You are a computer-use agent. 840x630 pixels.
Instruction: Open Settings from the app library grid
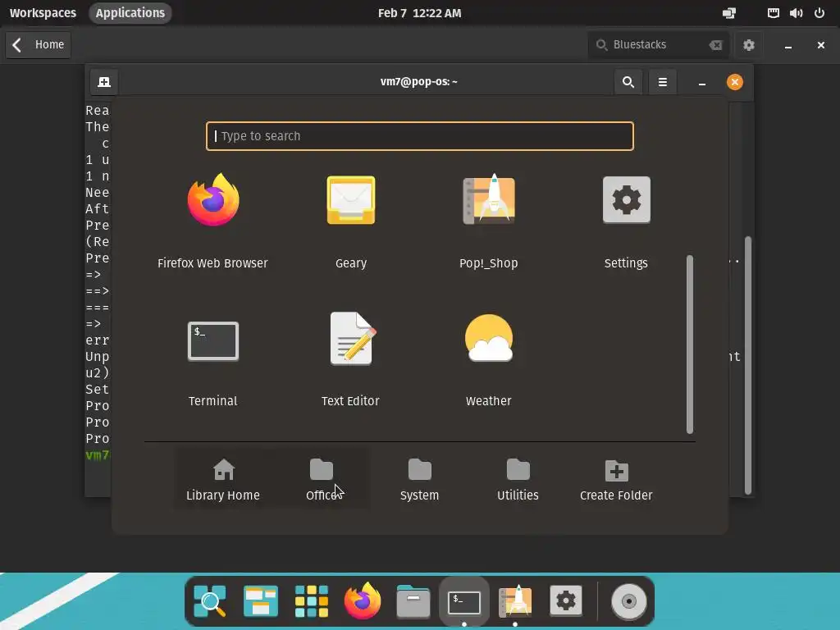(x=626, y=221)
